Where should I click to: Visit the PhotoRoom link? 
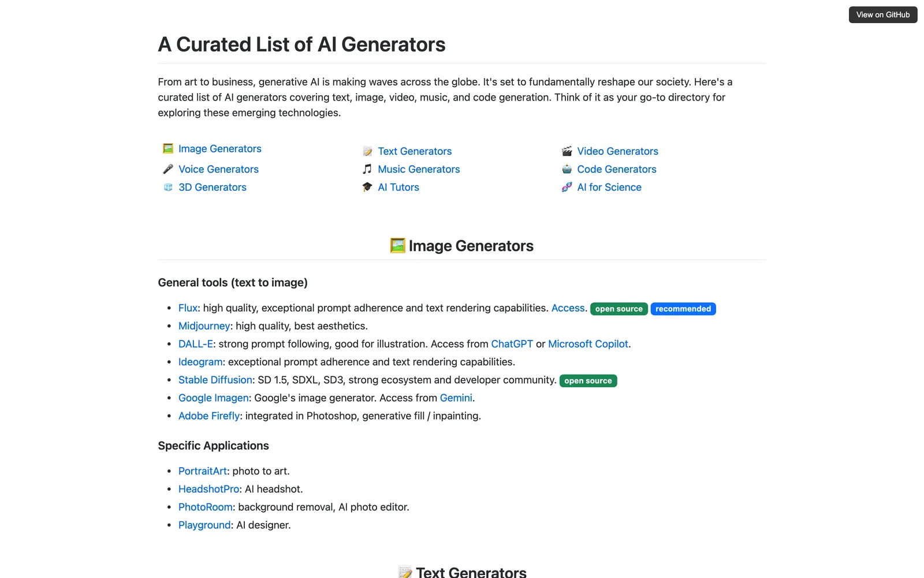click(205, 507)
